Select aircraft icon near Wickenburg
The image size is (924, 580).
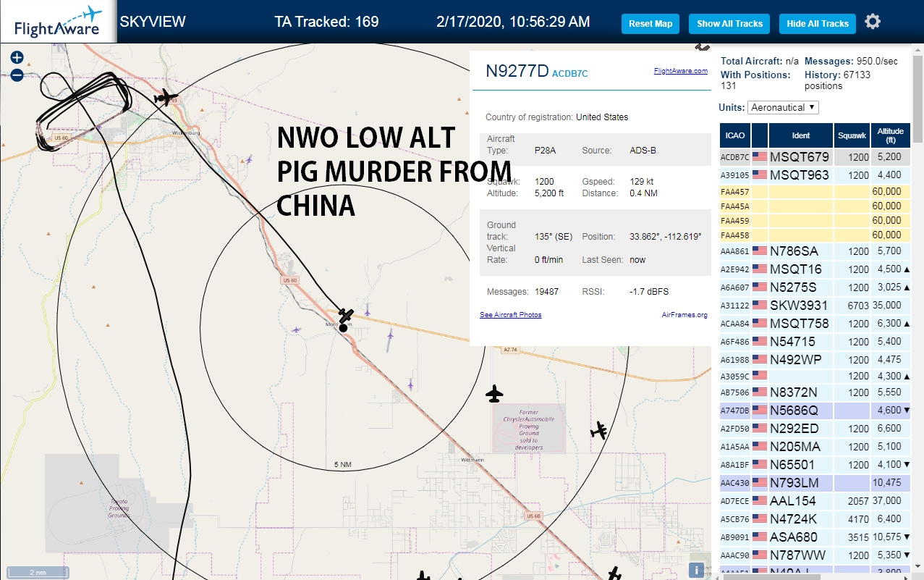tap(166, 97)
